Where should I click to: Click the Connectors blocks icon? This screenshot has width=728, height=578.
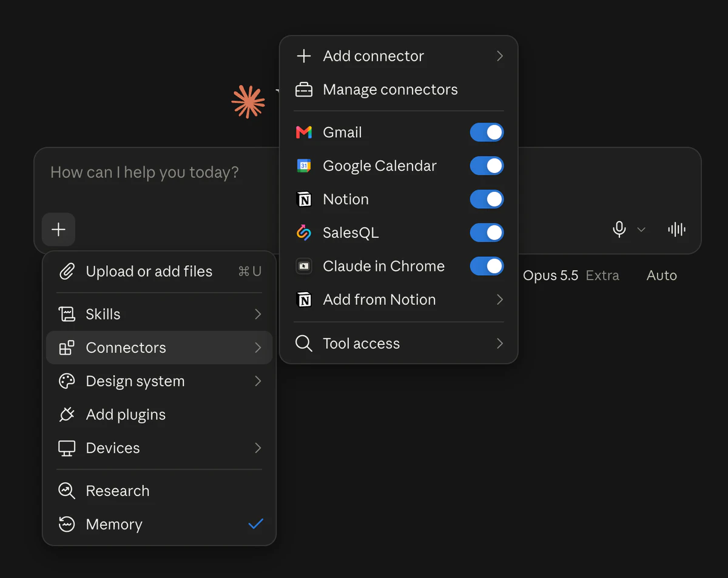67,348
